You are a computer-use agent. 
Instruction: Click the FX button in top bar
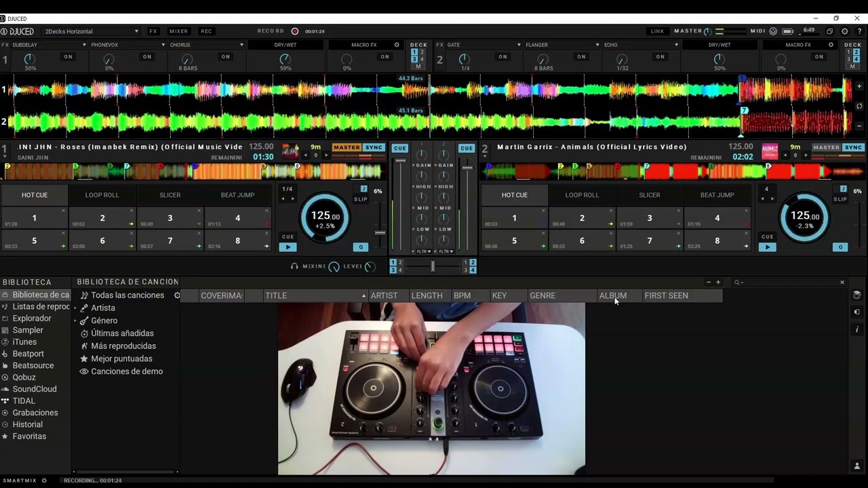[x=153, y=31]
